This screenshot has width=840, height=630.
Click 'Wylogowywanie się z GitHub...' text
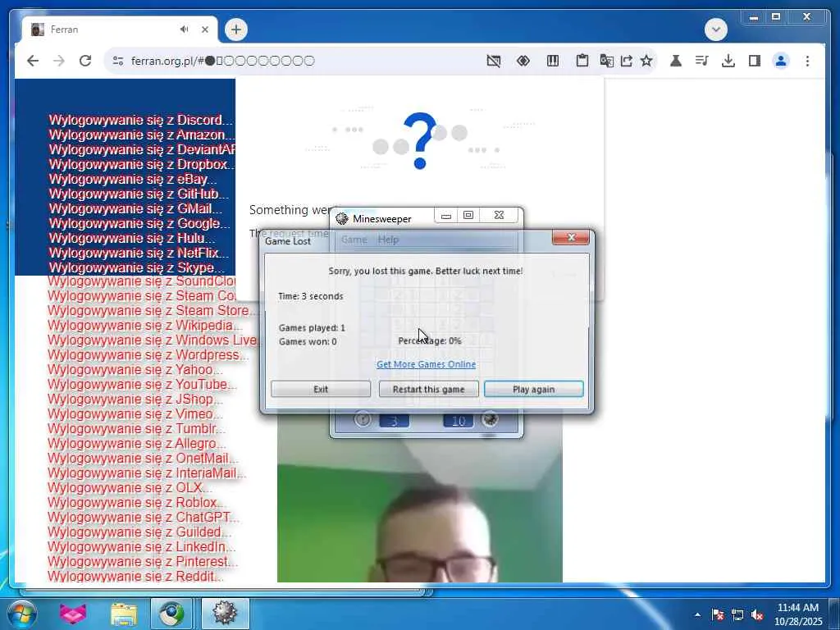pyautogui.click(x=138, y=194)
